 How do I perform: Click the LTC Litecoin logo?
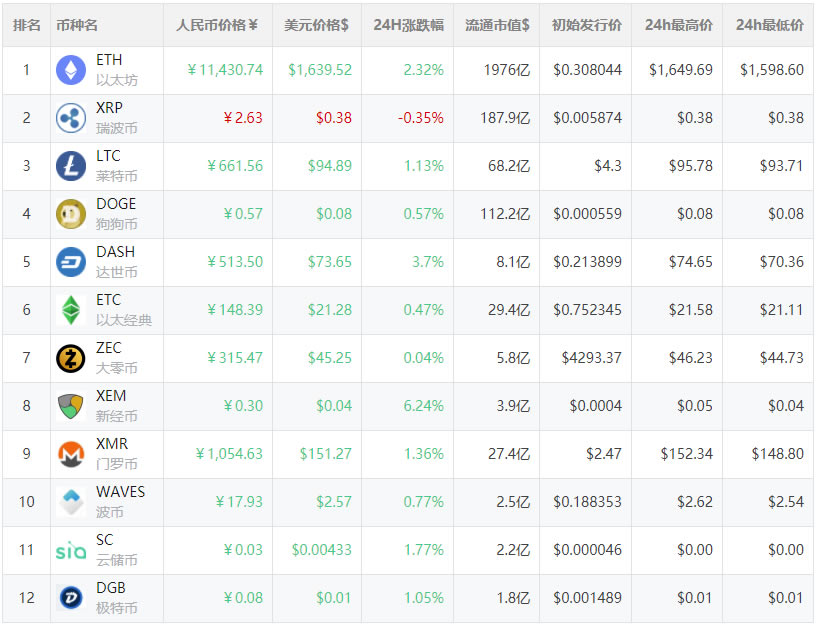coord(71,166)
